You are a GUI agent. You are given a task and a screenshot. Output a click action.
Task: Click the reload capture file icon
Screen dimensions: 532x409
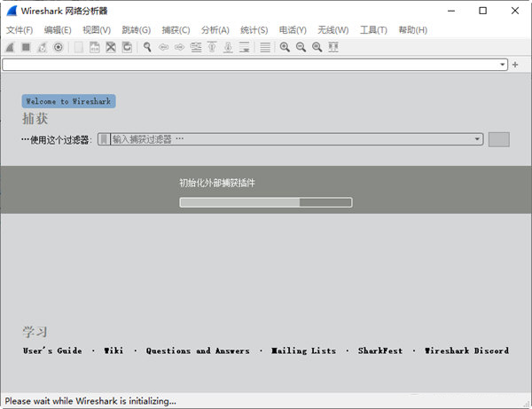click(127, 47)
